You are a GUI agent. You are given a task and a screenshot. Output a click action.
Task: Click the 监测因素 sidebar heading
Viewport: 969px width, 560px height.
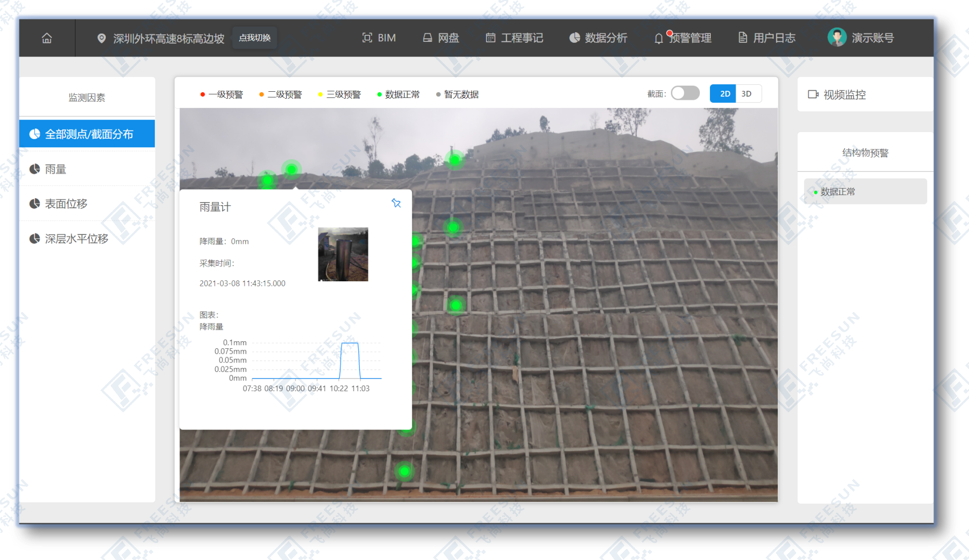coord(87,98)
